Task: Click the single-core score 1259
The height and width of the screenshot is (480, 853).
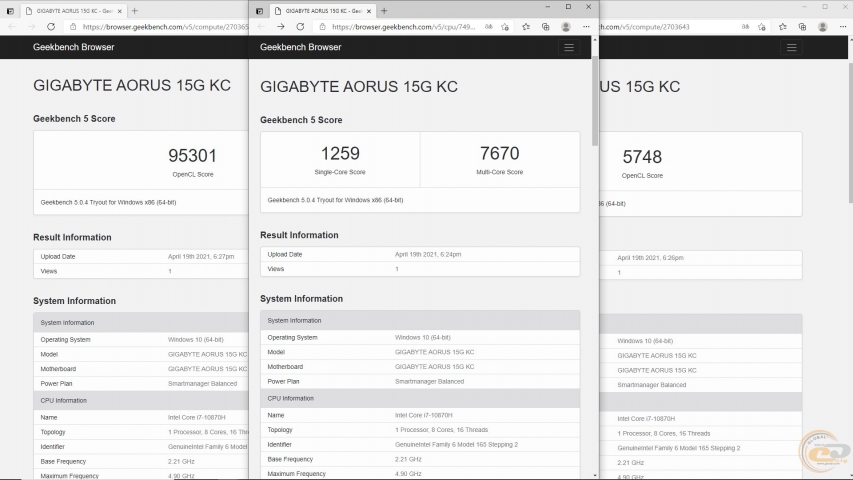Action: click(340, 153)
